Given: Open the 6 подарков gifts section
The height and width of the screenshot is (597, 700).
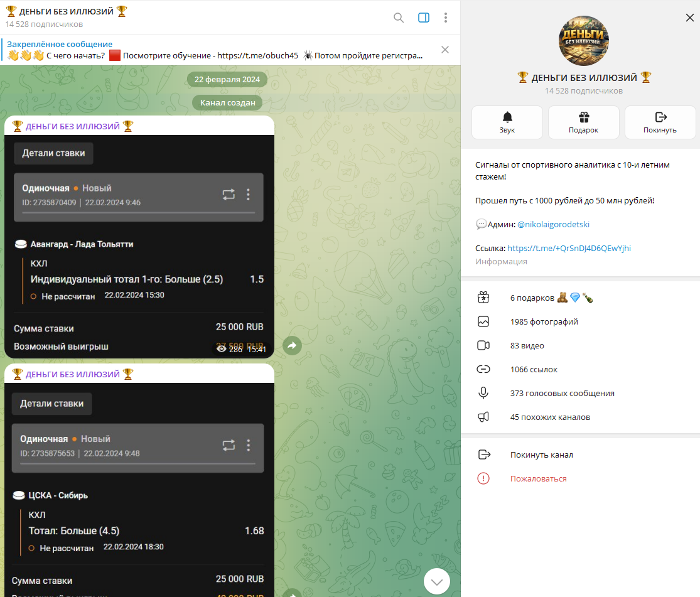Looking at the screenshot, I should [x=580, y=298].
